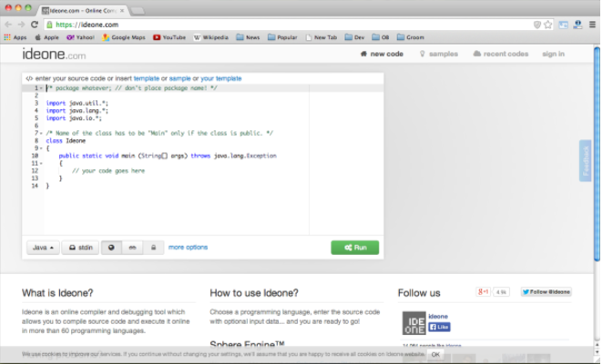This screenshot has width=603, height=364.
Task: Collapse the code fold at line 9
Action: tap(41, 148)
